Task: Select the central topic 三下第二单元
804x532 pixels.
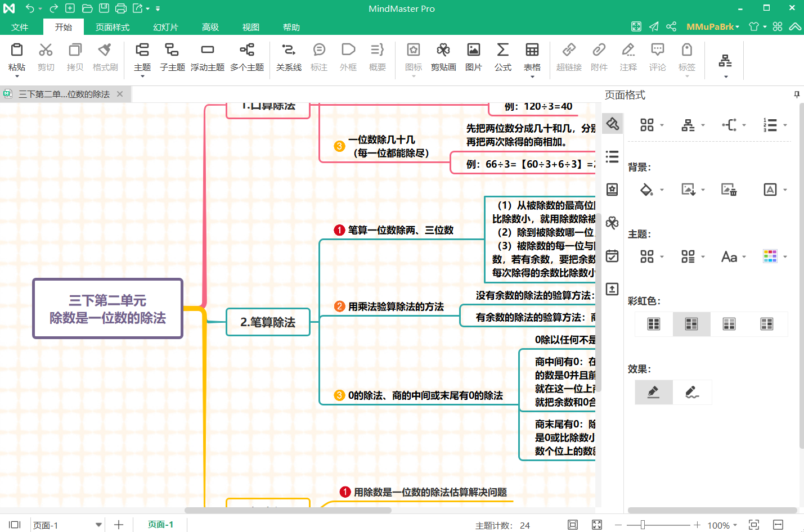Action: (108, 309)
